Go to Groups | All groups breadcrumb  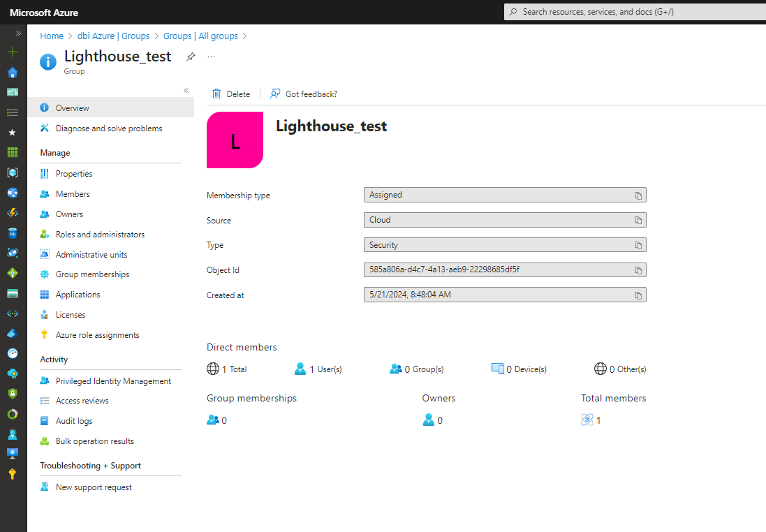(x=200, y=36)
